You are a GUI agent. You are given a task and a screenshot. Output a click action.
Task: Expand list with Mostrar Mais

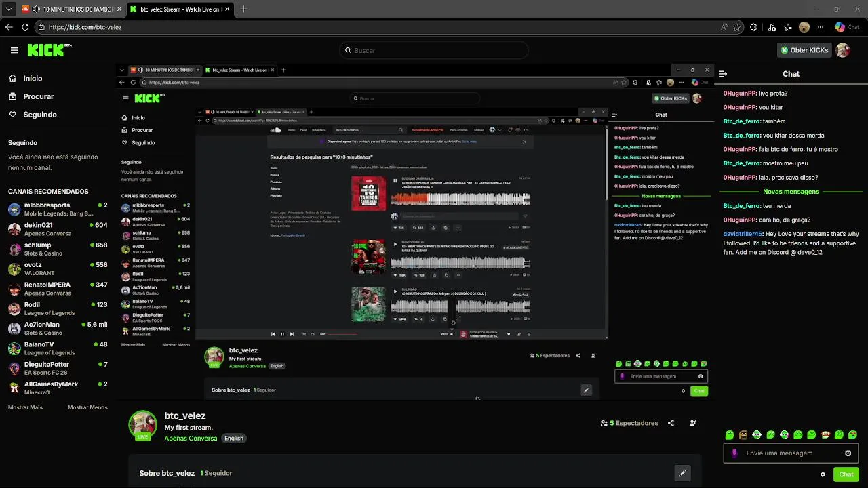point(25,407)
